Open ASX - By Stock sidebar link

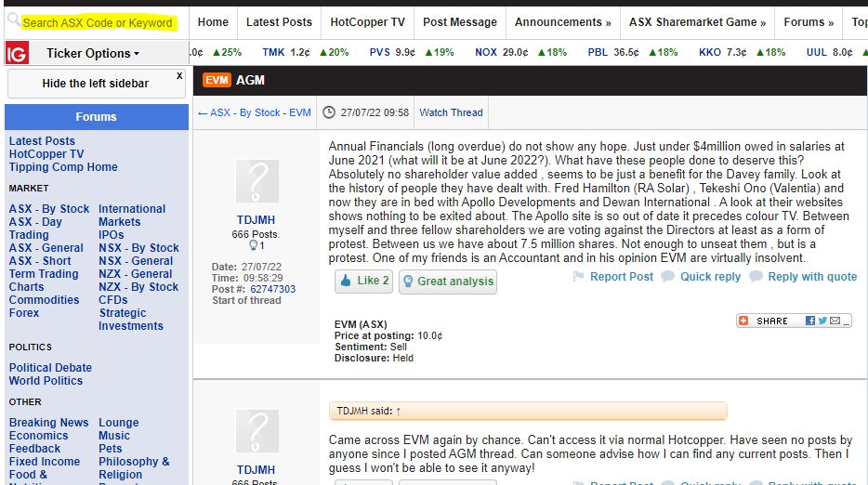[48, 209]
